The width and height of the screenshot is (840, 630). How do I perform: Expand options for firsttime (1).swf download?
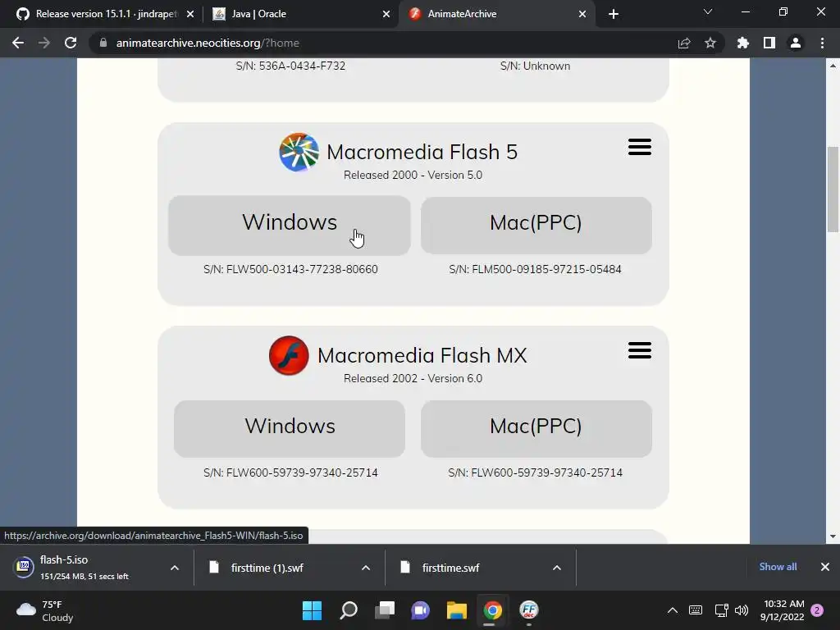coord(366,568)
